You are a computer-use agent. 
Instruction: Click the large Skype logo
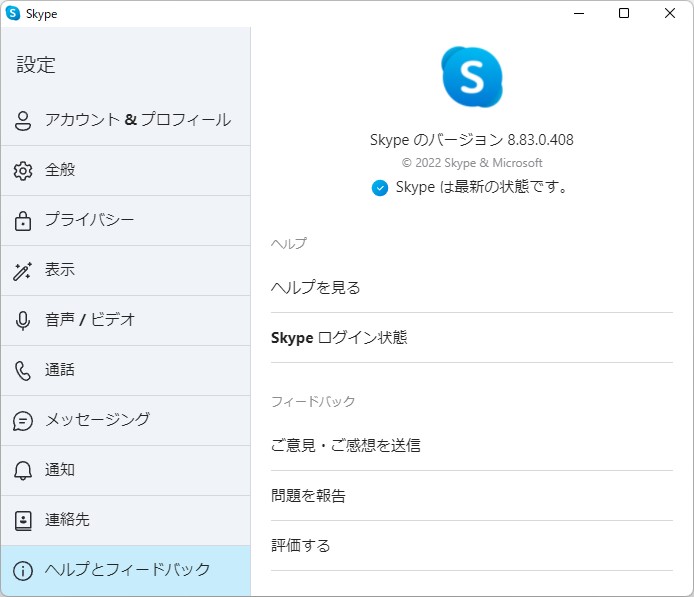[x=472, y=77]
